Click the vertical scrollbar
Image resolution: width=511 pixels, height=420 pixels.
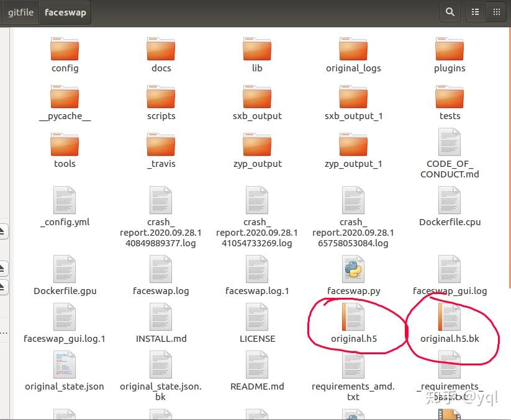pos(509,158)
